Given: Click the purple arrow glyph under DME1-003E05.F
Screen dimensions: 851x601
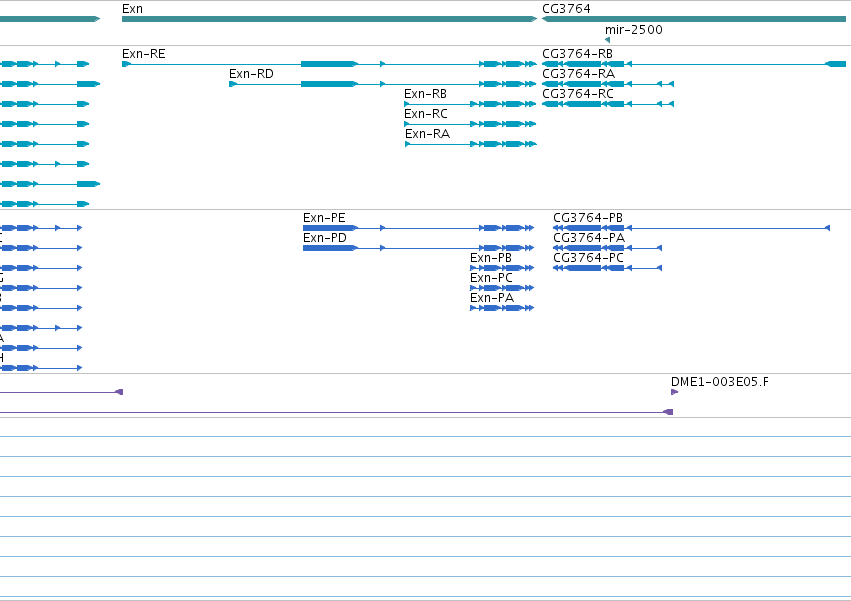Looking at the screenshot, I should click(675, 392).
